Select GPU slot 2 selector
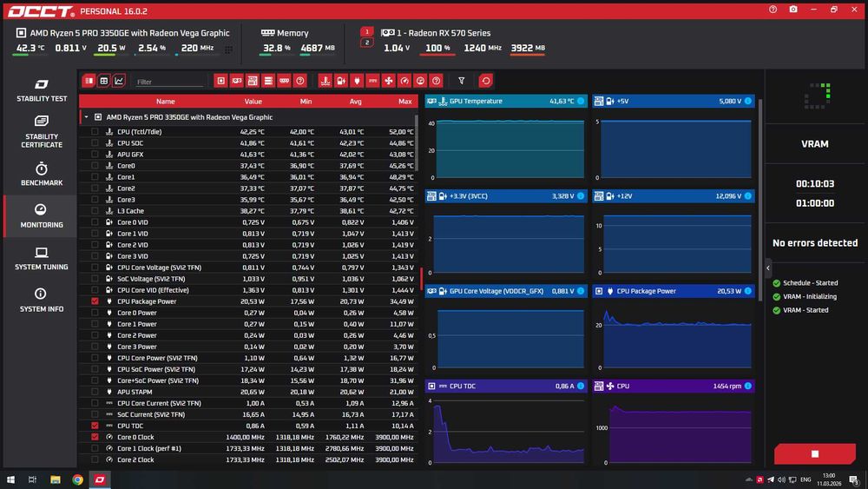868x489 pixels. coord(366,43)
